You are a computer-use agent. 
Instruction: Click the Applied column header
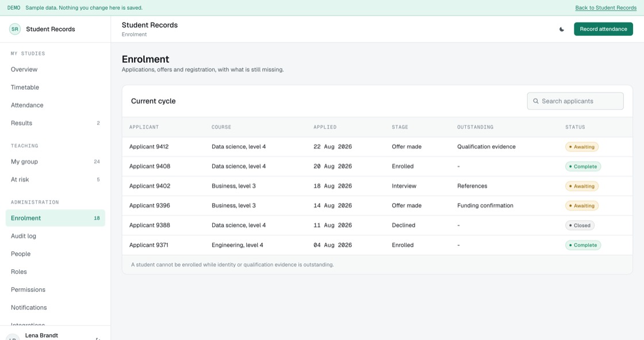coord(325,127)
